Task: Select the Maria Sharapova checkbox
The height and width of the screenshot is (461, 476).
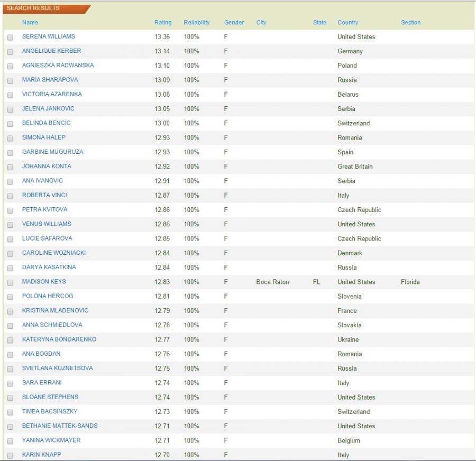Action: click(10, 81)
